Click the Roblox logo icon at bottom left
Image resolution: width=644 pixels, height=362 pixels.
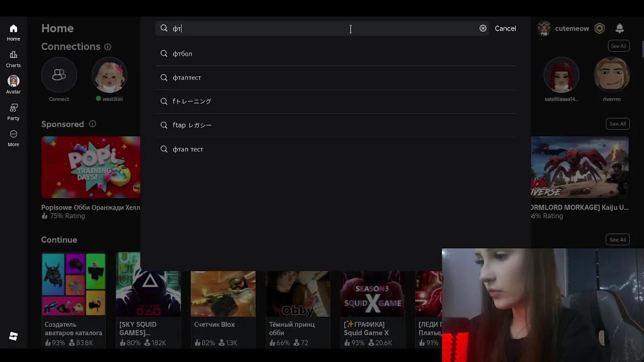click(x=14, y=336)
